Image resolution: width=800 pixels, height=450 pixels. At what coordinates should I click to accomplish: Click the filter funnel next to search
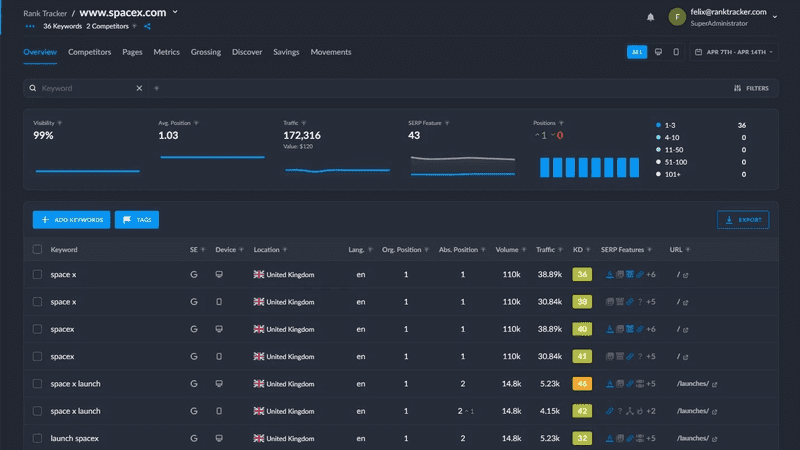[x=157, y=89]
